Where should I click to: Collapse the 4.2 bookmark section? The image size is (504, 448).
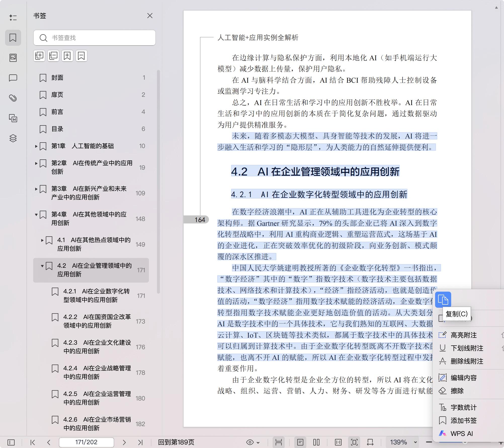tap(42, 266)
